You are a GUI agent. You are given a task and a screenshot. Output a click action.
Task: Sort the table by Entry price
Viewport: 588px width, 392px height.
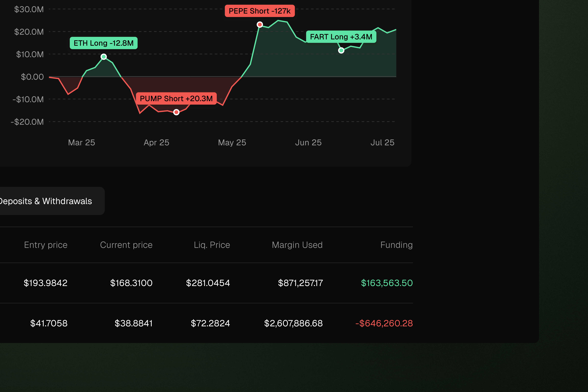click(46, 245)
